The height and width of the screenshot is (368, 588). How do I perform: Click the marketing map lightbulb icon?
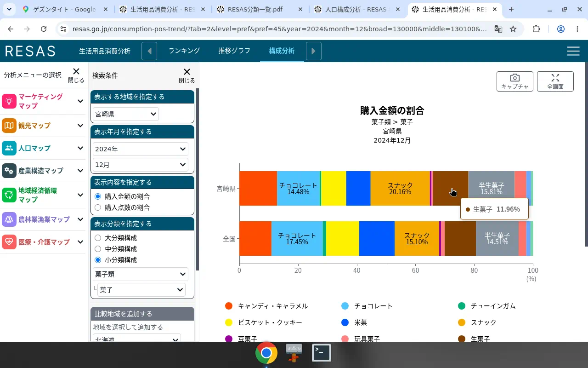coord(9,101)
